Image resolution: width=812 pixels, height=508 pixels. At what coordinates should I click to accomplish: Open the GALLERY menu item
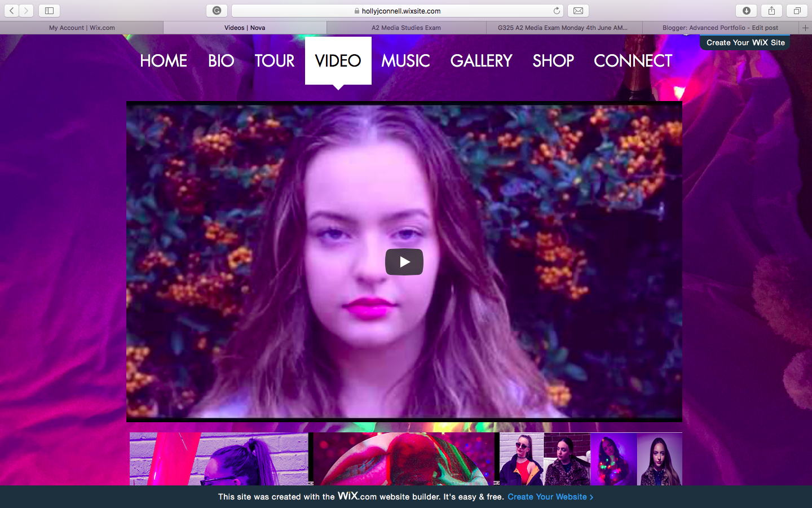click(x=481, y=60)
